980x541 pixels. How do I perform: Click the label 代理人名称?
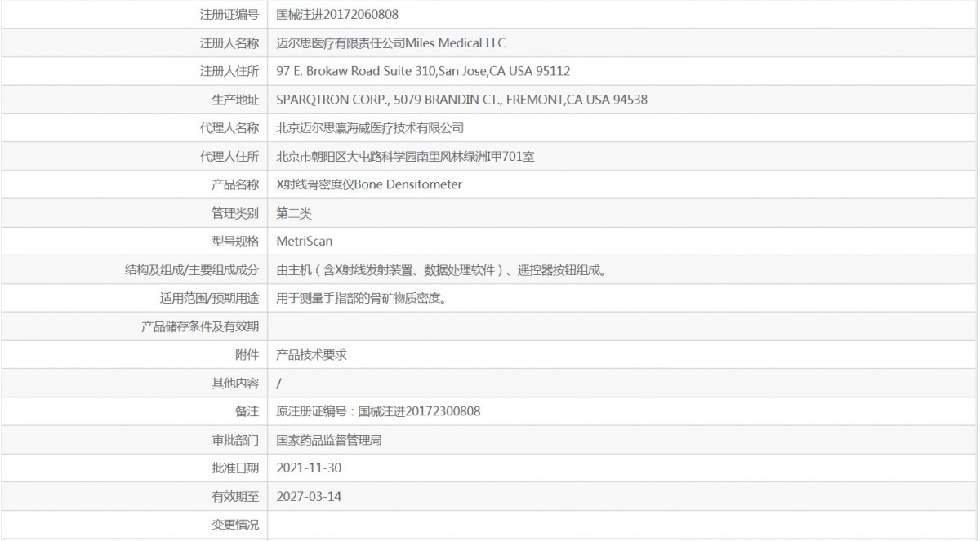tap(229, 128)
